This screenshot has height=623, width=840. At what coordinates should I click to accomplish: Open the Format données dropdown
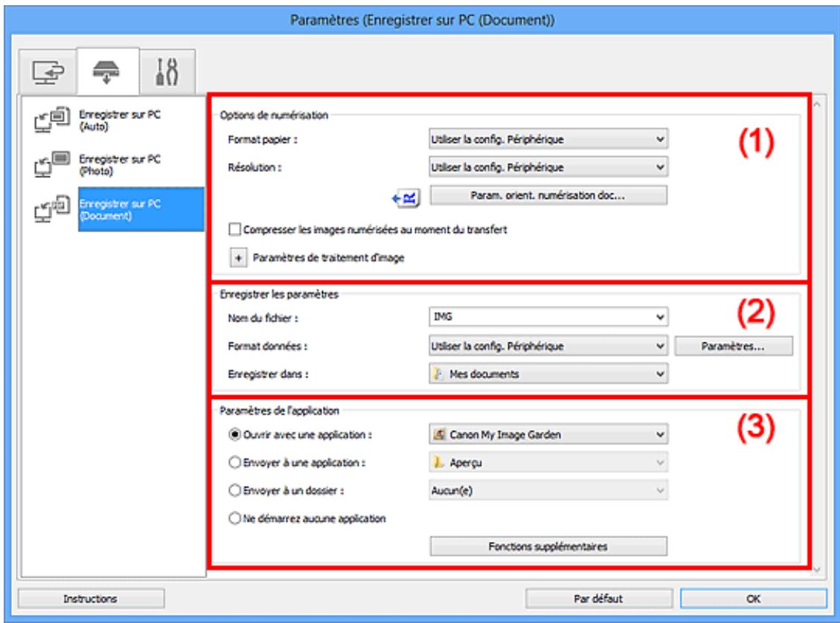click(x=548, y=346)
